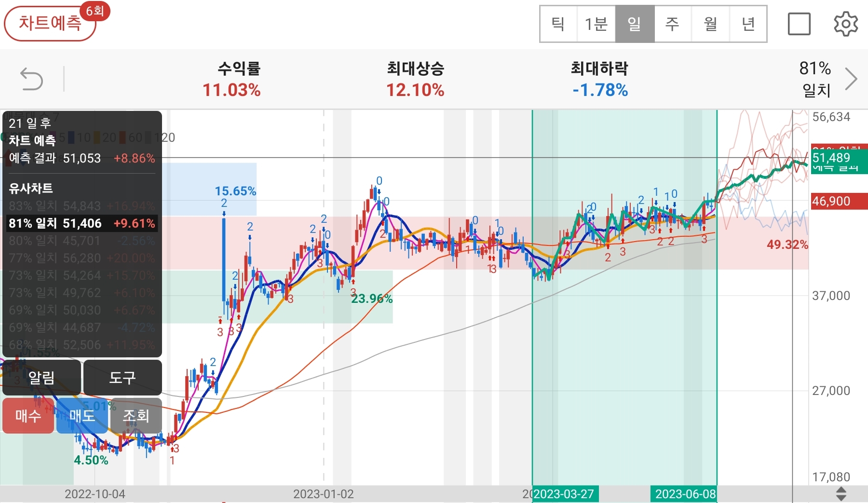This screenshot has height=503, width=868.
Task: Tap the red 46,900 current price label
Action: 839,201
